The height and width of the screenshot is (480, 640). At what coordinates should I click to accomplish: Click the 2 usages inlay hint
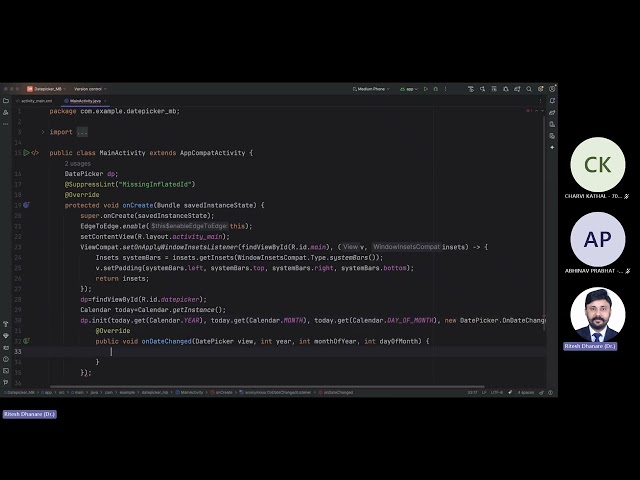point(78,163)
